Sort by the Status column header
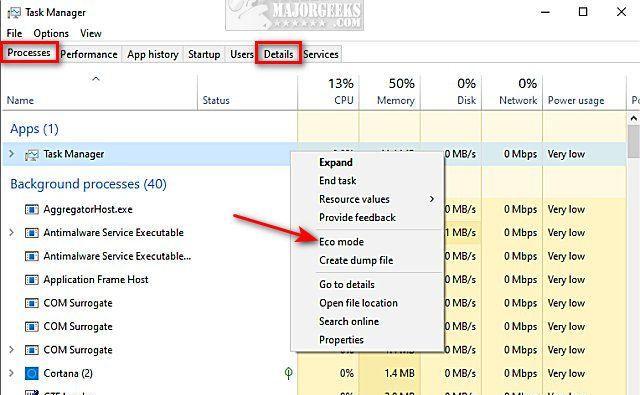 pos(216,100)
